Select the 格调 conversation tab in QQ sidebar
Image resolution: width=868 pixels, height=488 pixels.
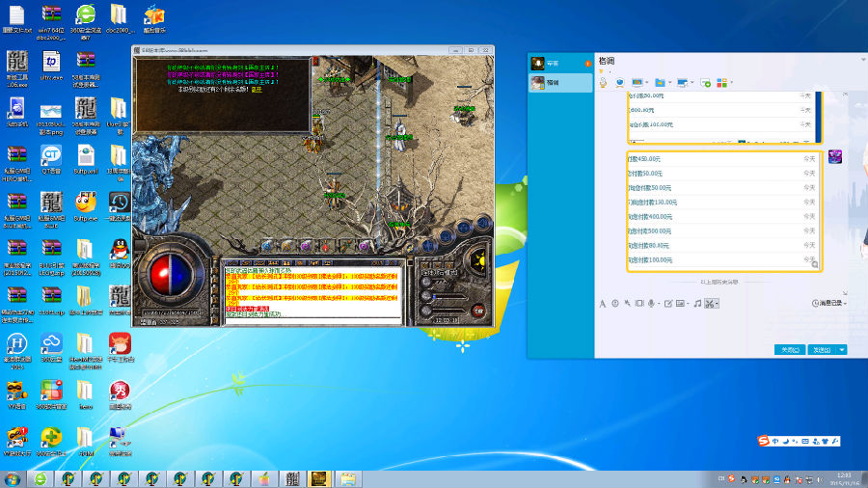click(560, 82)
